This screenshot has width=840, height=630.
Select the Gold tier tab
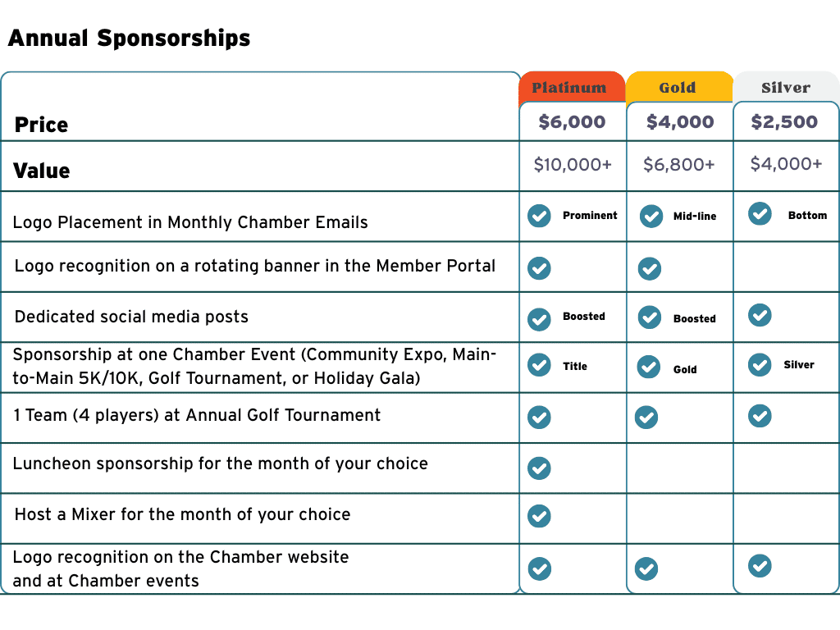(x=678, y=88)
